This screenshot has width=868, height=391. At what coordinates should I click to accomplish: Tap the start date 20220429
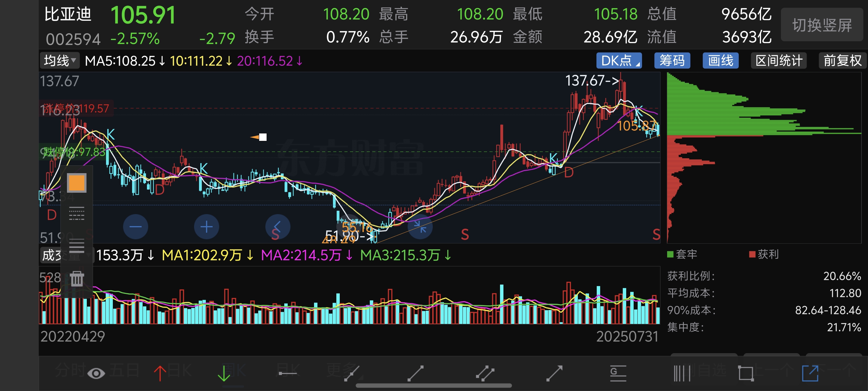[x=73, y=336]
